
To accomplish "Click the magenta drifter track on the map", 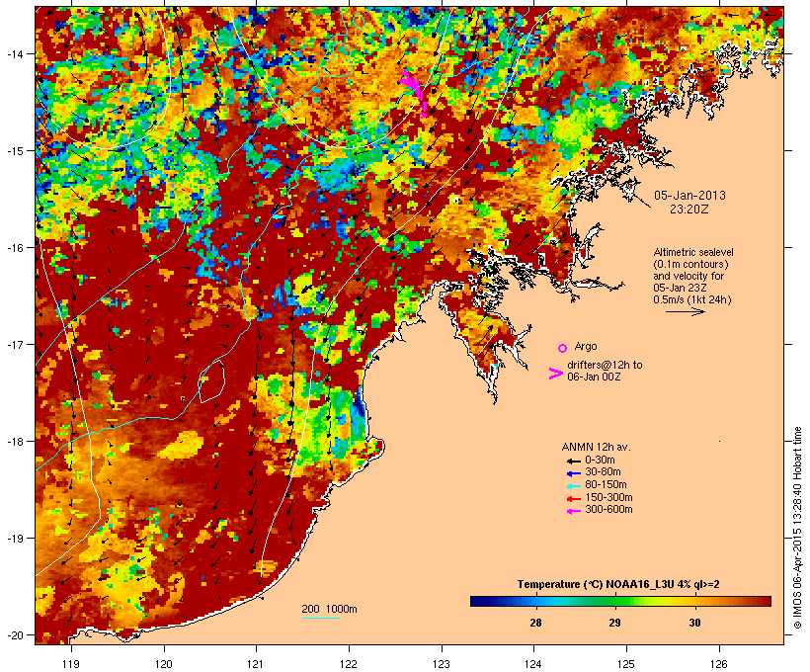I will pyautogui.click(x=414, y=92).
